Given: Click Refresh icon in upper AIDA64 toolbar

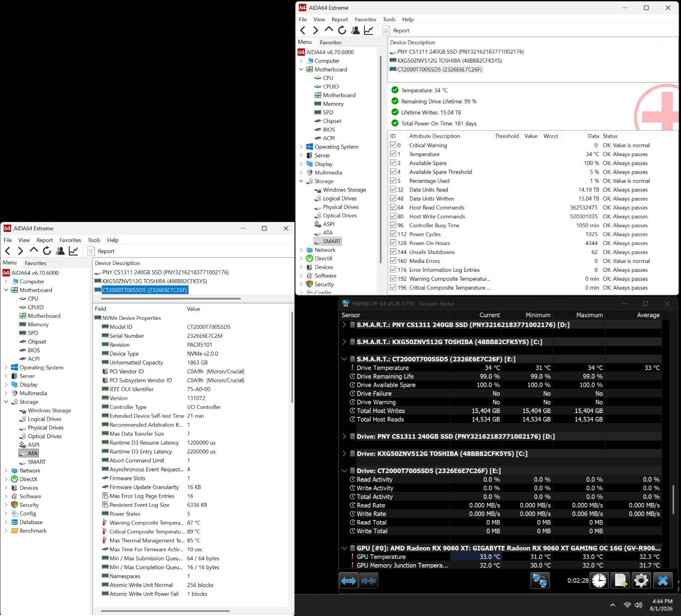Looking at the screenshot, I should tap(342, 30).
